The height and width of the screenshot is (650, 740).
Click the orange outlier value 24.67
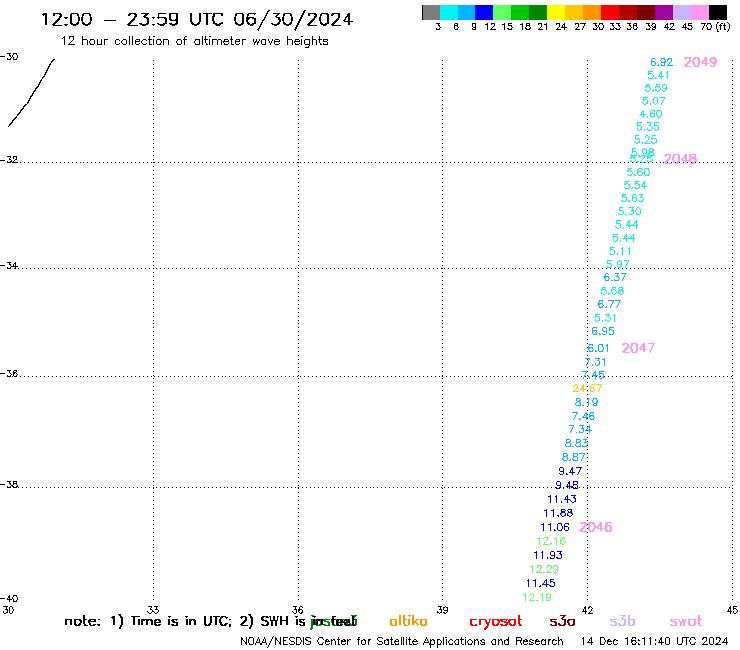(587, 388)
